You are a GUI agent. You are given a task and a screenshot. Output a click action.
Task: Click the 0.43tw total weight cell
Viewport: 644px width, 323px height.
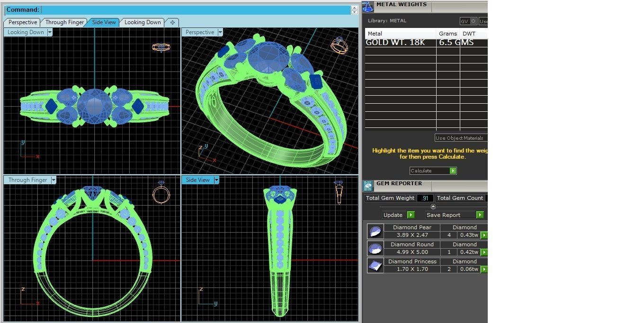pos(469,235)
